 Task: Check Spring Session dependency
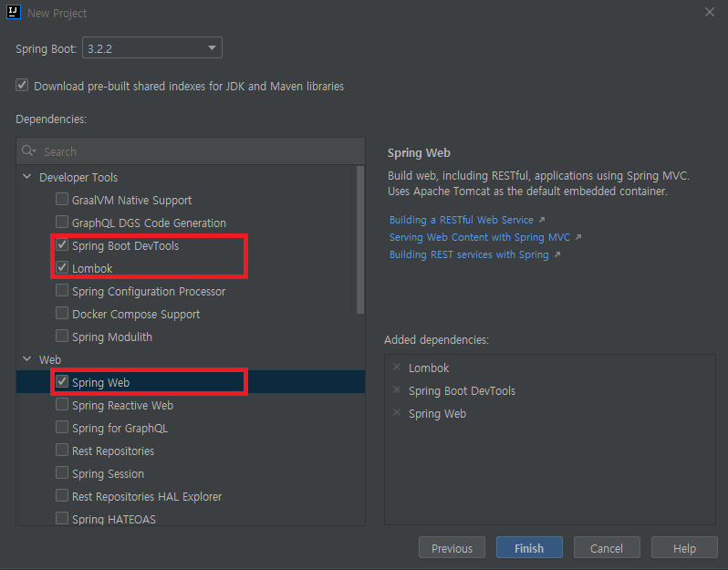62,472
